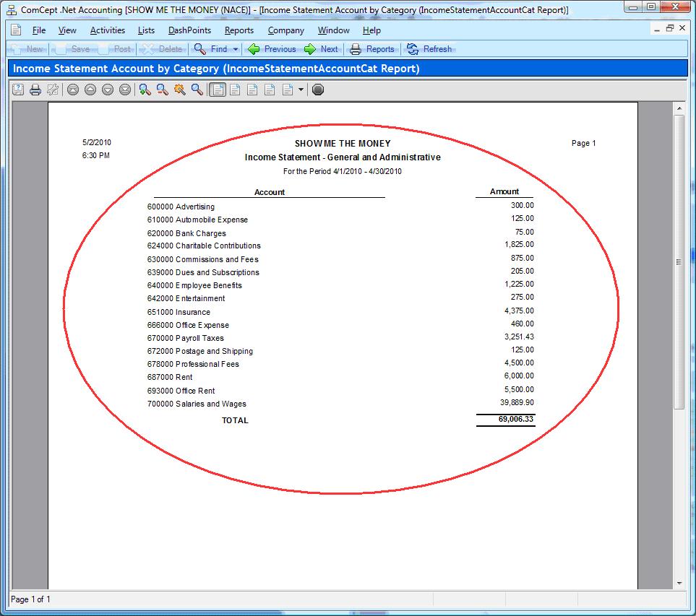Click the Next record button
This screenshot has height=616, width=696.
tap(321, 49)
